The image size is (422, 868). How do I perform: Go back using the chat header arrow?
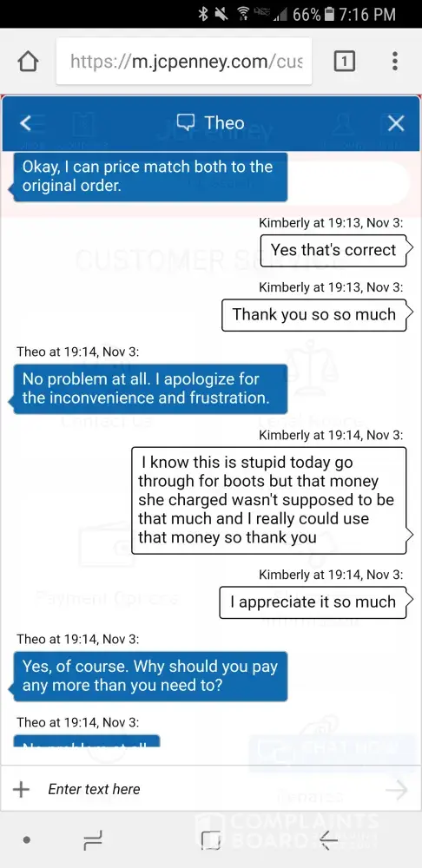point(25,123)
